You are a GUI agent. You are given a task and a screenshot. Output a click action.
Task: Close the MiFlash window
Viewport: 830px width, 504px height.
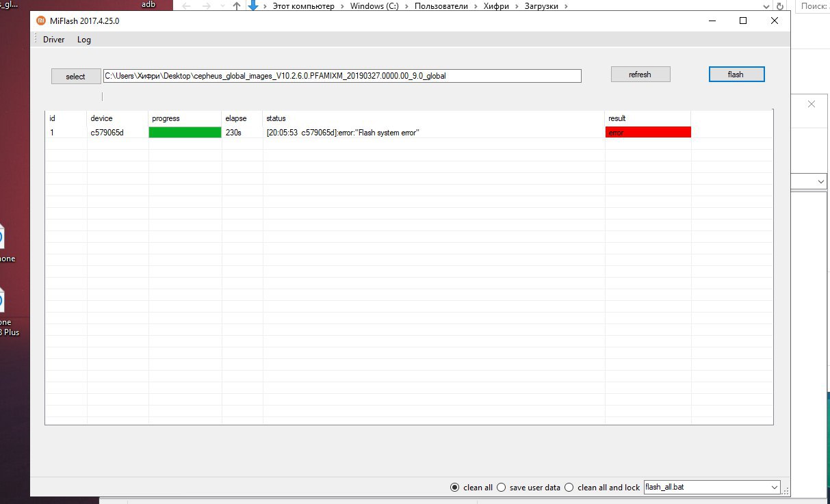775,21
